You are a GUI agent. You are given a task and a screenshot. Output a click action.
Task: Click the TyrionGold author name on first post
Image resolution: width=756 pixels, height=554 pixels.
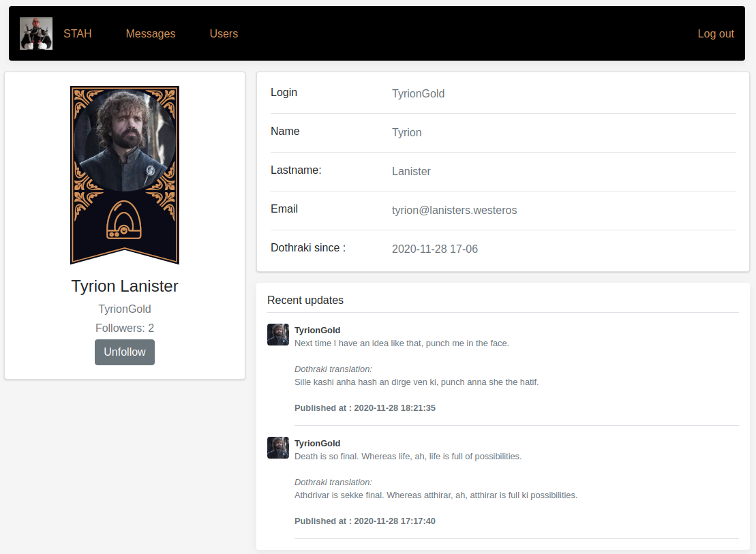[x=317, y=330]
